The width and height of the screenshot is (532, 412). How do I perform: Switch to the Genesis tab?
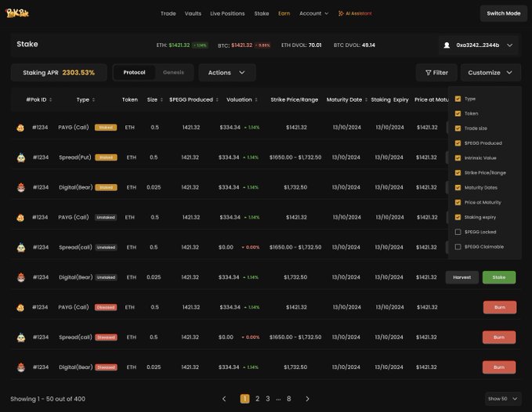click(x=173, y=73)
